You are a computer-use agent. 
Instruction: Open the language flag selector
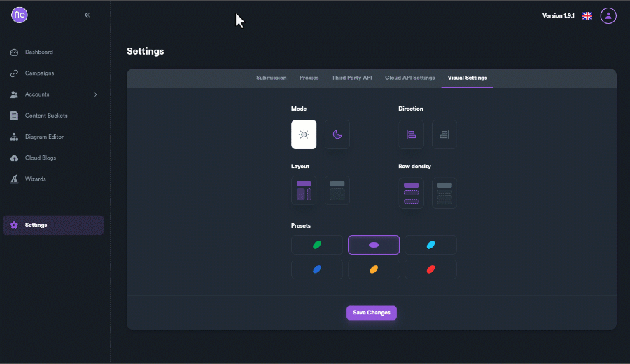click(x=587, y=15)
